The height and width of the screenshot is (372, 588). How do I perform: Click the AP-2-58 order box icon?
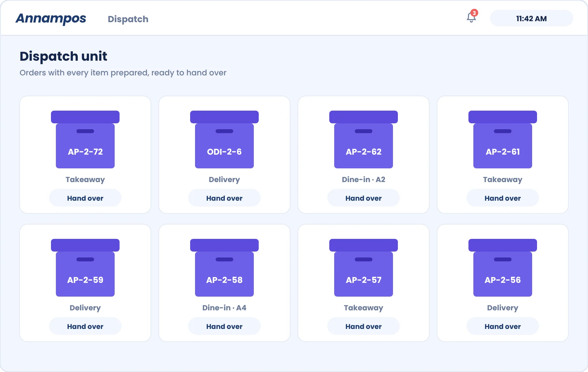(x=224, y=268)
